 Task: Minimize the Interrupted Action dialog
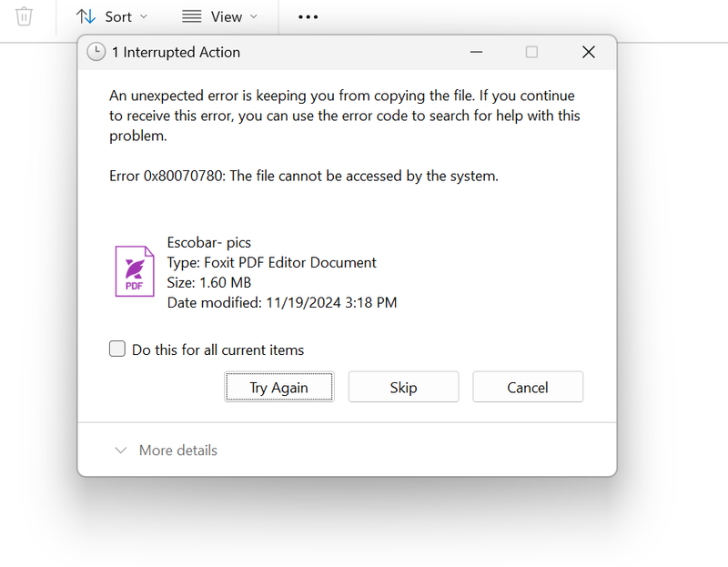pos(475,52)
